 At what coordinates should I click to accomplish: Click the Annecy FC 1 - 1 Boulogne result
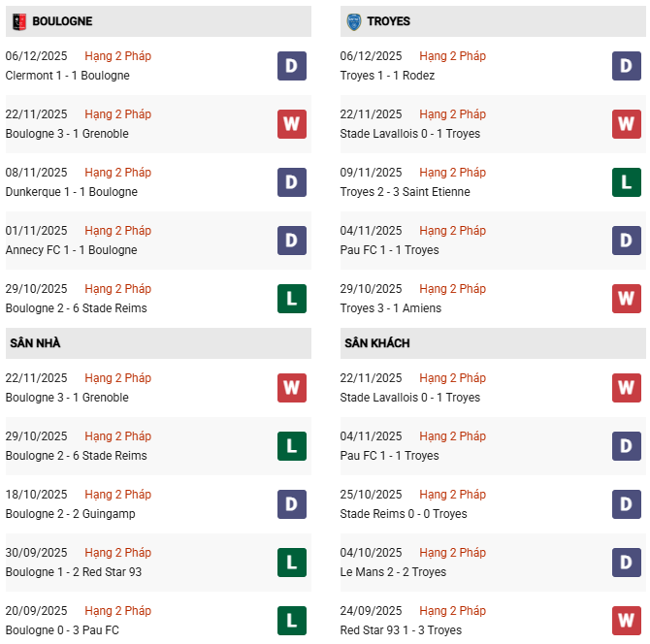72,250
